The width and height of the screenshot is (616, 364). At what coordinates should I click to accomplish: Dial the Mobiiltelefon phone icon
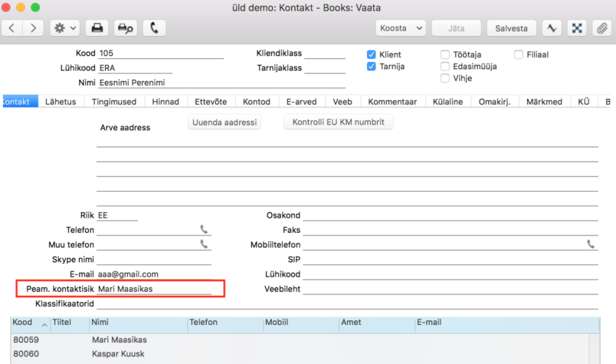[591, 244]
